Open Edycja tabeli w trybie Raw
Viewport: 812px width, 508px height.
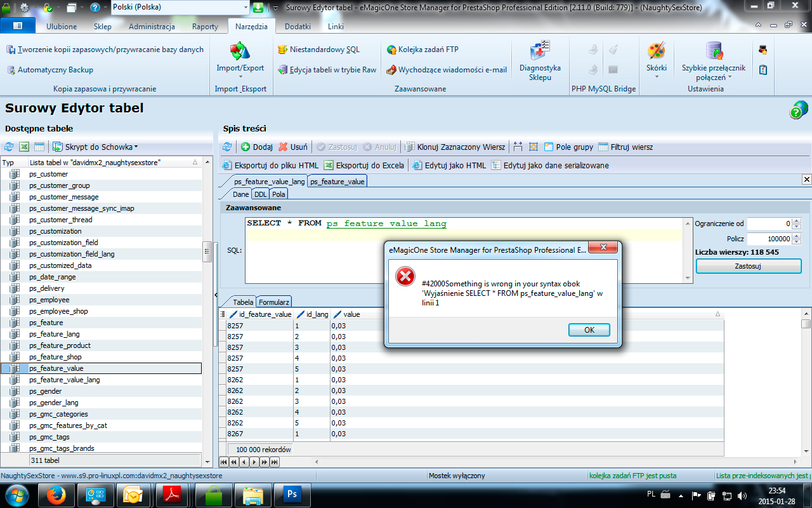point(327,70)
